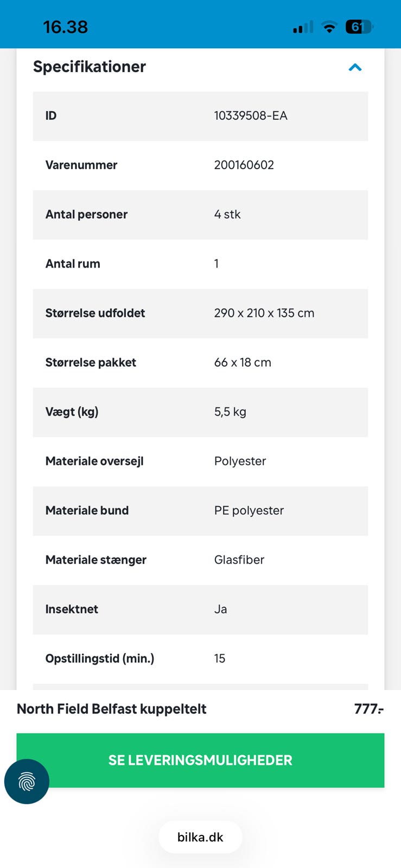Select the Antal personer row
The width and height of the screenshot is (401, 868).
pos(200,214)
